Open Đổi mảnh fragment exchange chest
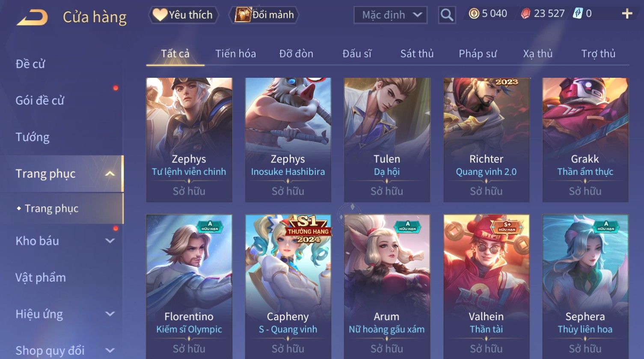Viewport: 644px width, 359px height. tap(264, 15)
